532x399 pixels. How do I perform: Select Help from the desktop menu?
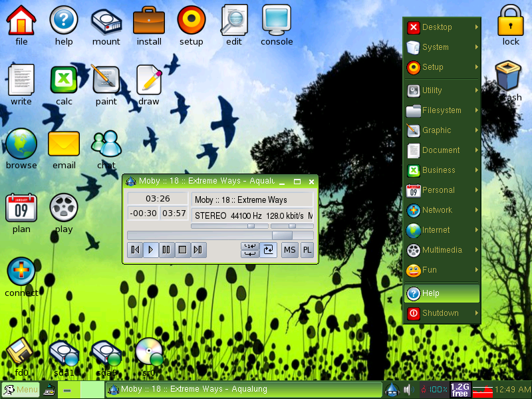[x=442, y=293]
